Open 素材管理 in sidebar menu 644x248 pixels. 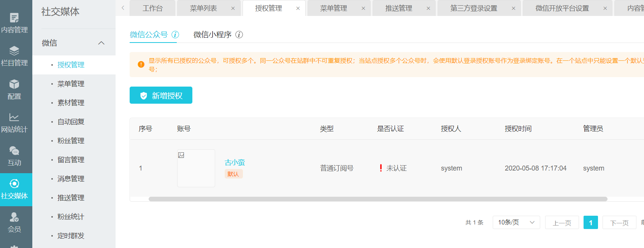(71, 103)
